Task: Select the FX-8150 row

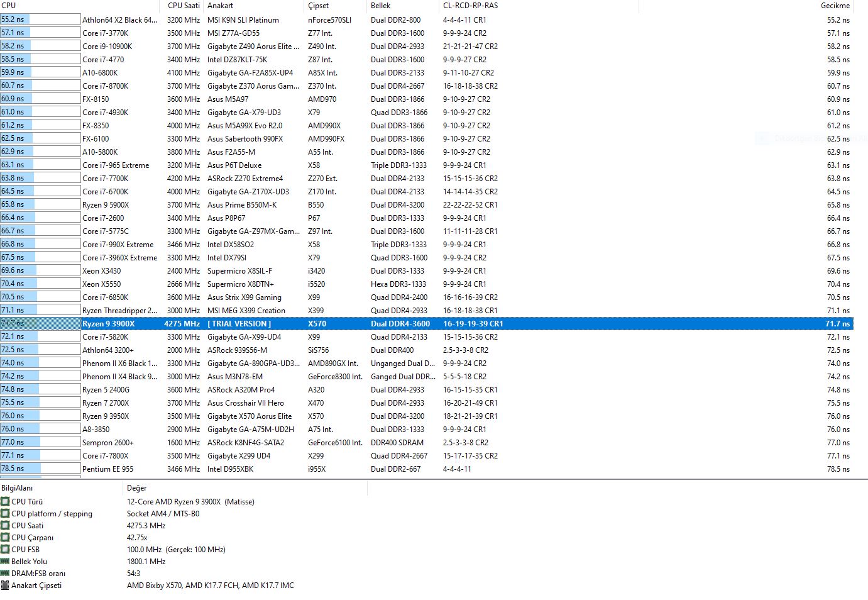Action: (x=426, y=99)
